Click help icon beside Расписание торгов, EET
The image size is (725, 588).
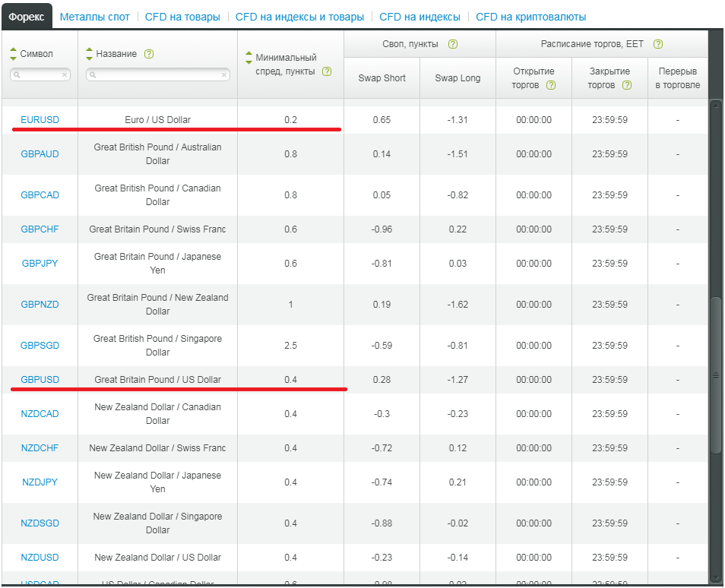coord(658,44)
